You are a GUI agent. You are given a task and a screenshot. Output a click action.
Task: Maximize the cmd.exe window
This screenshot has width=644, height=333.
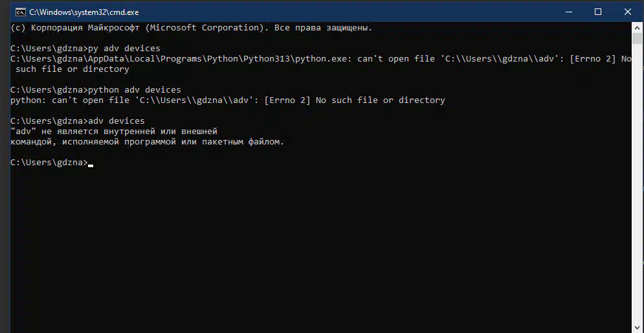pos(598,12)
